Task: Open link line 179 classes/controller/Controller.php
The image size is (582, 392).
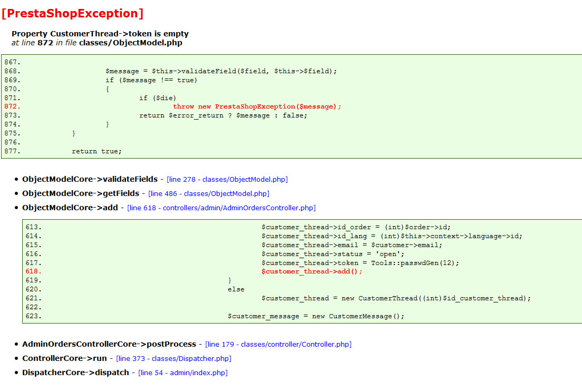Action: pyautogui.click(x=278, y=345)
